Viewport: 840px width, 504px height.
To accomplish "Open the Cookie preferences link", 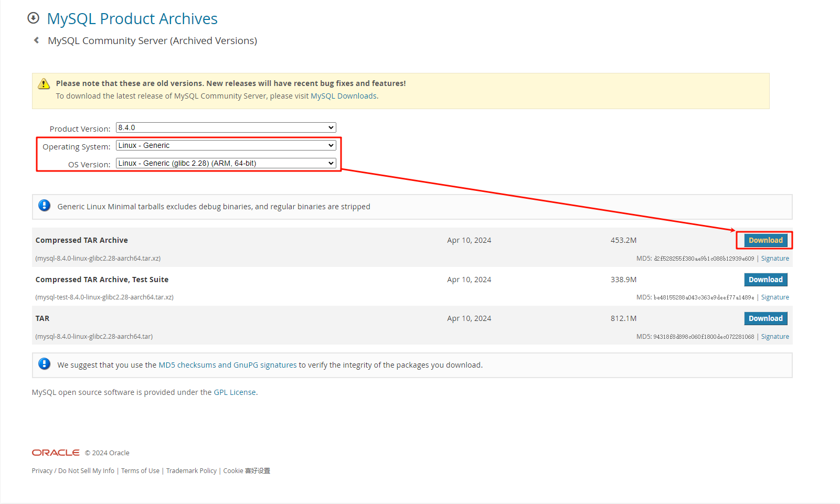I will click(247, 471).
